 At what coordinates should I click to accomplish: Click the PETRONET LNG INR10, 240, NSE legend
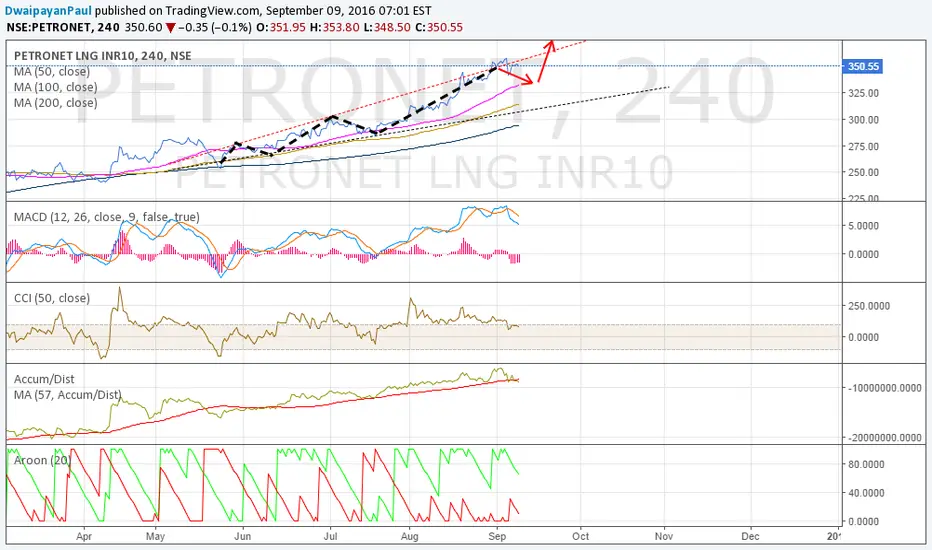(x=102, y=56)
